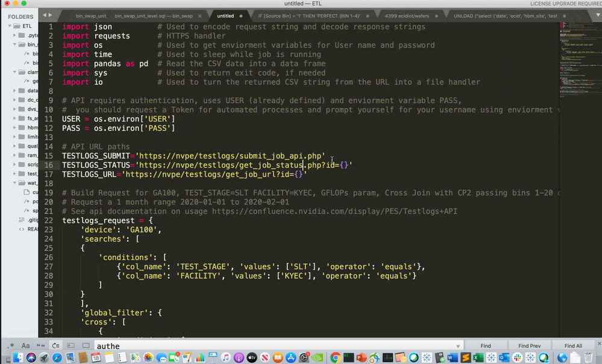Toggle highlight matches option in find bar
The height and width of the screenshot is (364, 602).
coord(86,345)
